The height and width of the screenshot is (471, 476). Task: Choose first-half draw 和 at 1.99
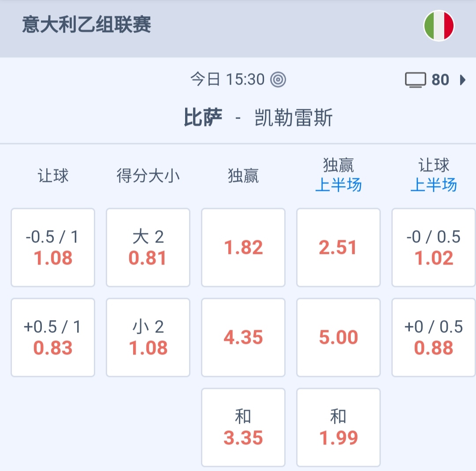(x=338, y=427)
